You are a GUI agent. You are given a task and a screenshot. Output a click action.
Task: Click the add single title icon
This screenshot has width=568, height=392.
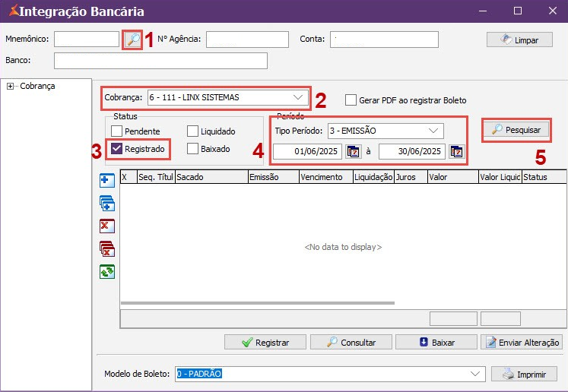(x=107, y=180)
